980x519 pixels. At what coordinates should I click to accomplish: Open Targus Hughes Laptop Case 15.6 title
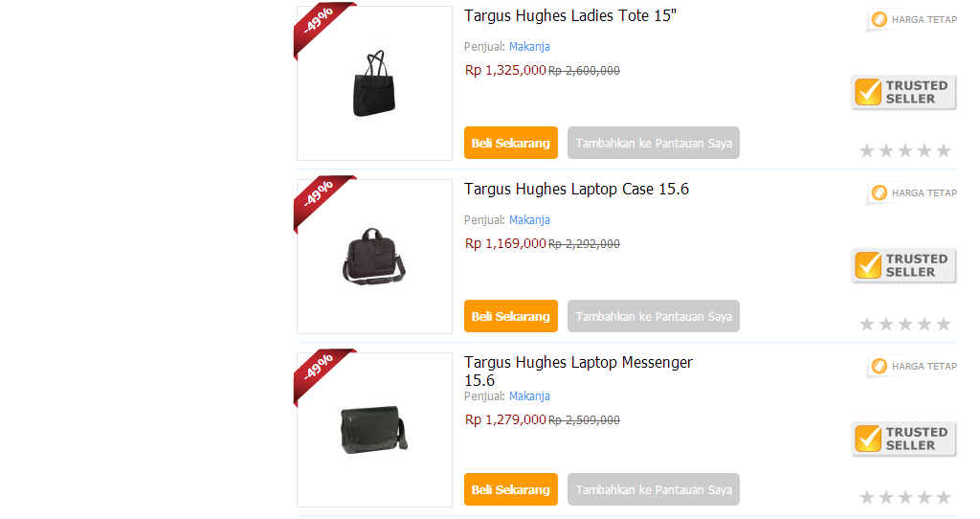click(x=576, y=189)
